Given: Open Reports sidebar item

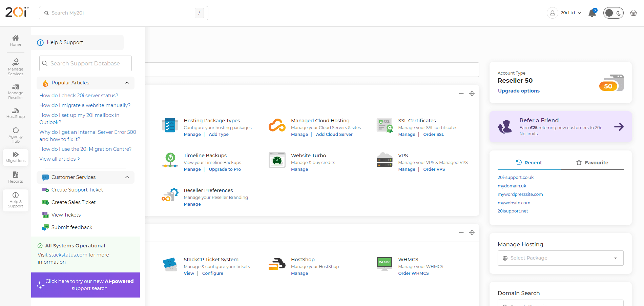Looking at the screenshot, I should (16, 177).
